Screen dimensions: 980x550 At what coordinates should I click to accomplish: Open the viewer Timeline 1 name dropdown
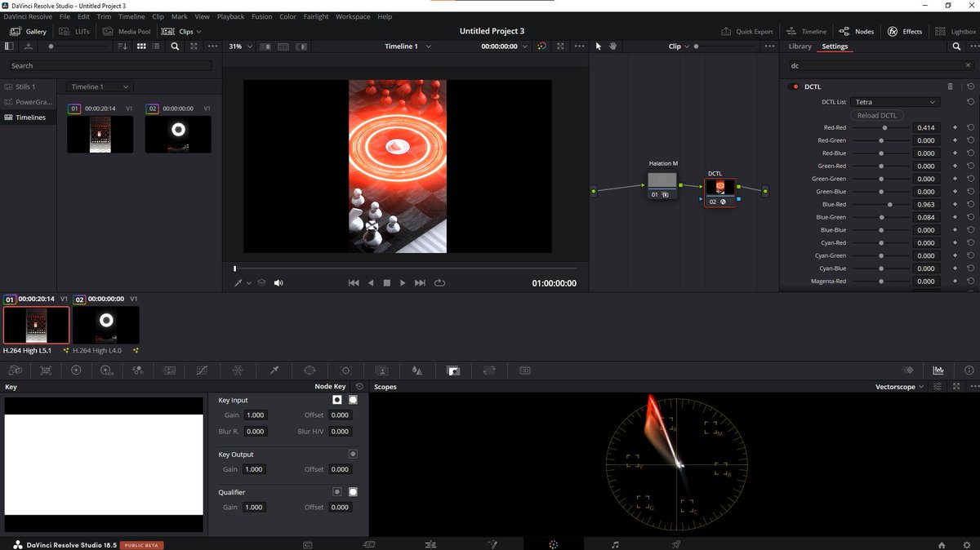click(x=408, y=47)
